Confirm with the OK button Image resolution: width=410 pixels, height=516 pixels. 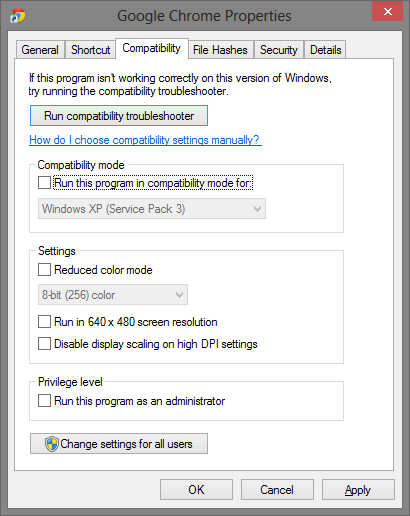(196, 490)
